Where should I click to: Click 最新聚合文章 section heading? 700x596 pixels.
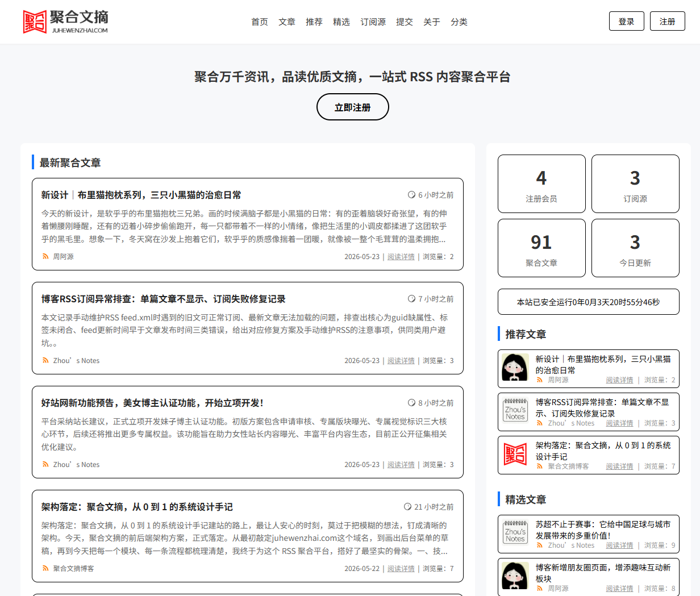click(70, 162)
